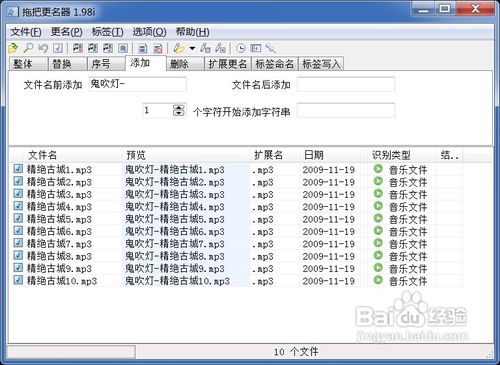
Task: Click the first pen-with-box toolbar icon
Action: tap(205, 49)
